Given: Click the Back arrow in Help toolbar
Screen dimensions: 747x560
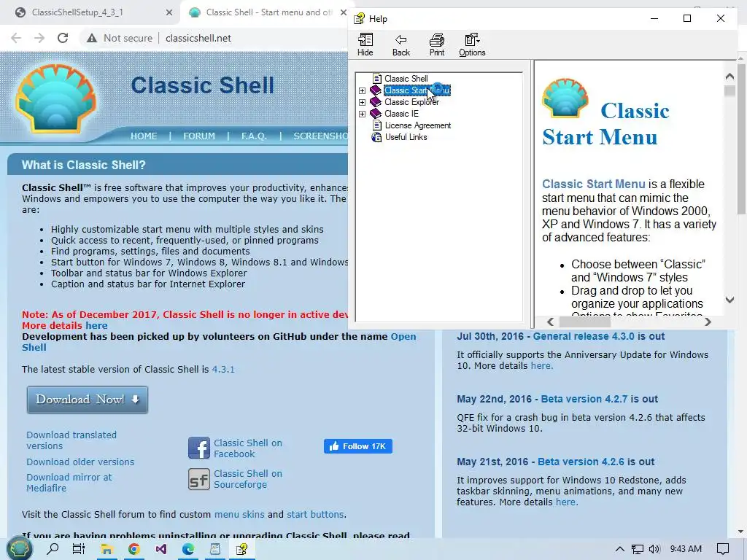Looking at the screenshot, I should [x=400, y=44].
